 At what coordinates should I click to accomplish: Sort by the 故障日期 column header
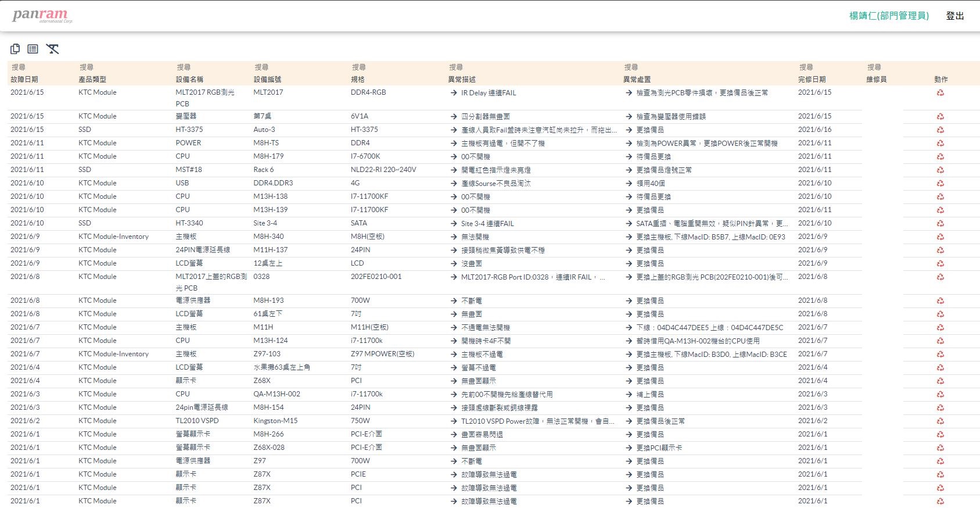24,80
